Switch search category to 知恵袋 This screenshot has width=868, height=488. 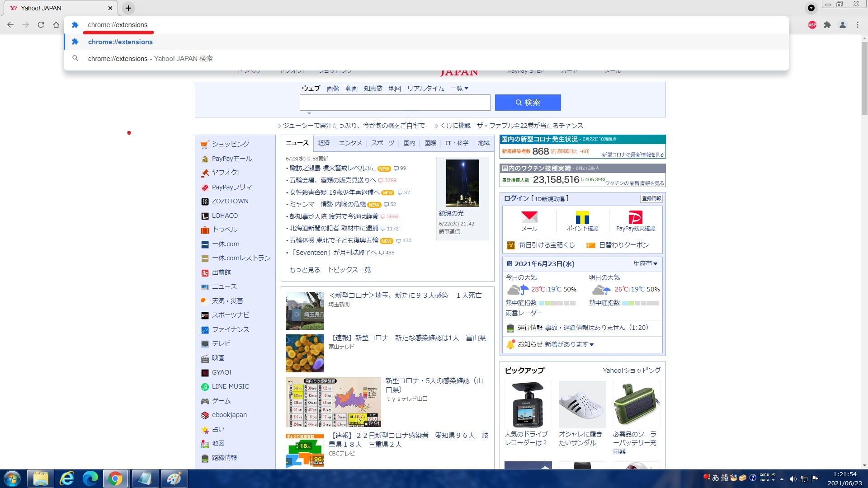point(373,89)
